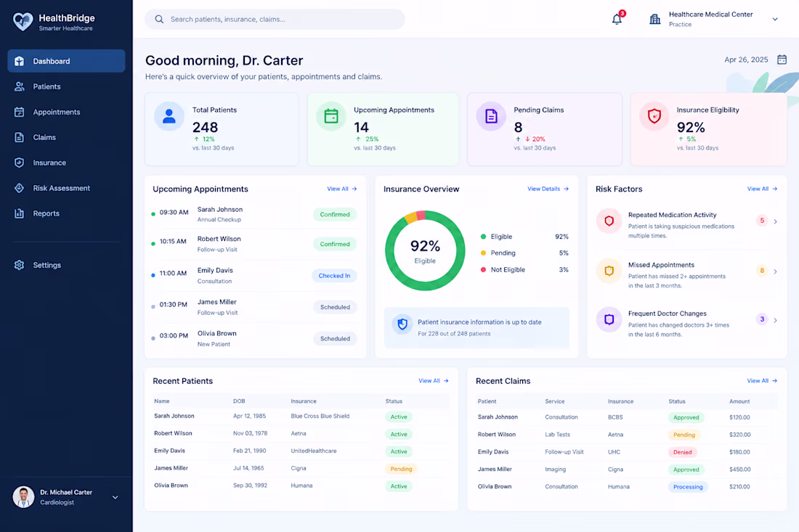
Task: Click the insurance eligibility donut chart
Action: point(425,250)
